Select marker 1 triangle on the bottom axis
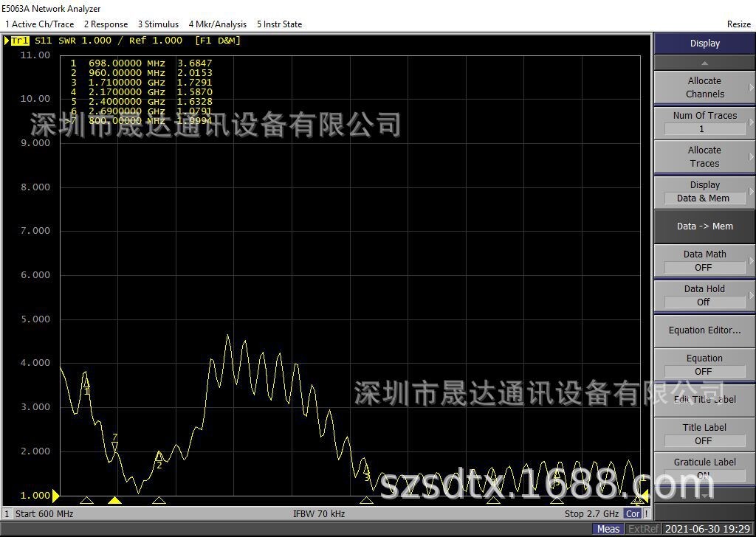The width and height of the screenshot is (756, 537). 87,500
